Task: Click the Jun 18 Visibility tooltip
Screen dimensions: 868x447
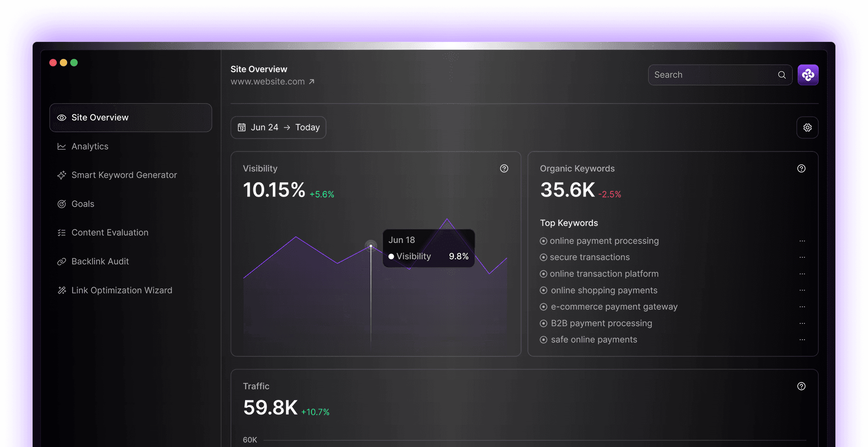Action: coord(429,248)
